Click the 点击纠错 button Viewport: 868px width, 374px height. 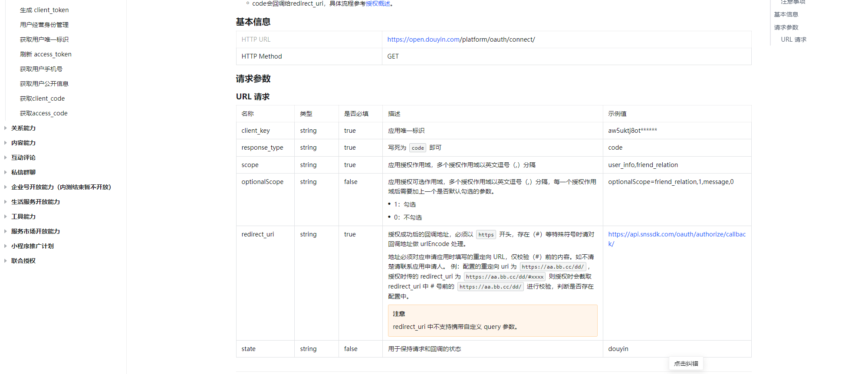[x=686, y=364]
